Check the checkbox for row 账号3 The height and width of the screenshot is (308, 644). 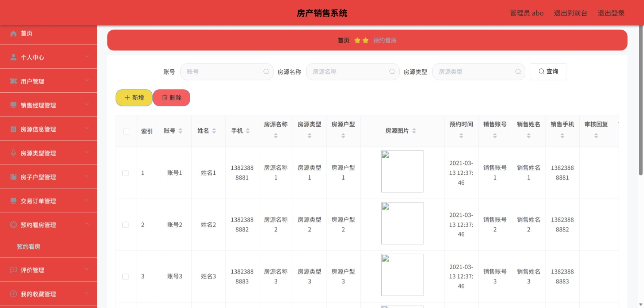[126, 277]
